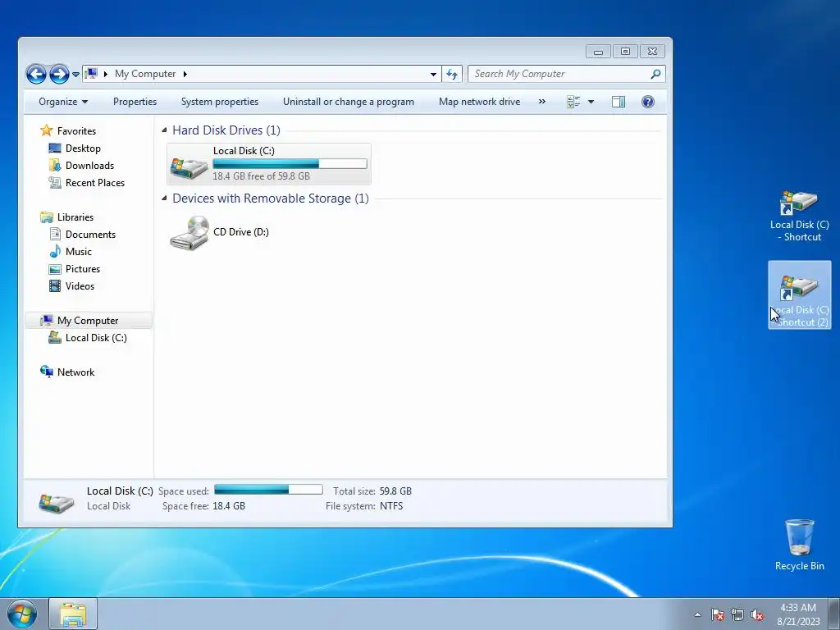Open the view options dropdown arrow
Viewport: 840px width, 630px height.
click(591, 102)
